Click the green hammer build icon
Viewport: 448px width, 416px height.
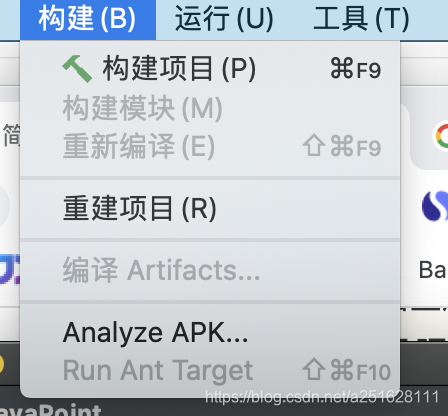[x=77, y=69]
